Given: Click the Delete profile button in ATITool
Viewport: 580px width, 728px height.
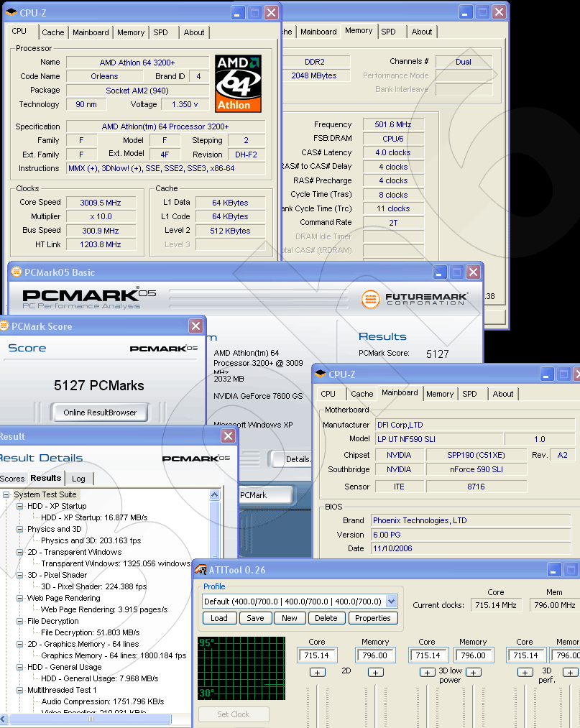Looking at the screenshot, I should (x=326, y=618).
